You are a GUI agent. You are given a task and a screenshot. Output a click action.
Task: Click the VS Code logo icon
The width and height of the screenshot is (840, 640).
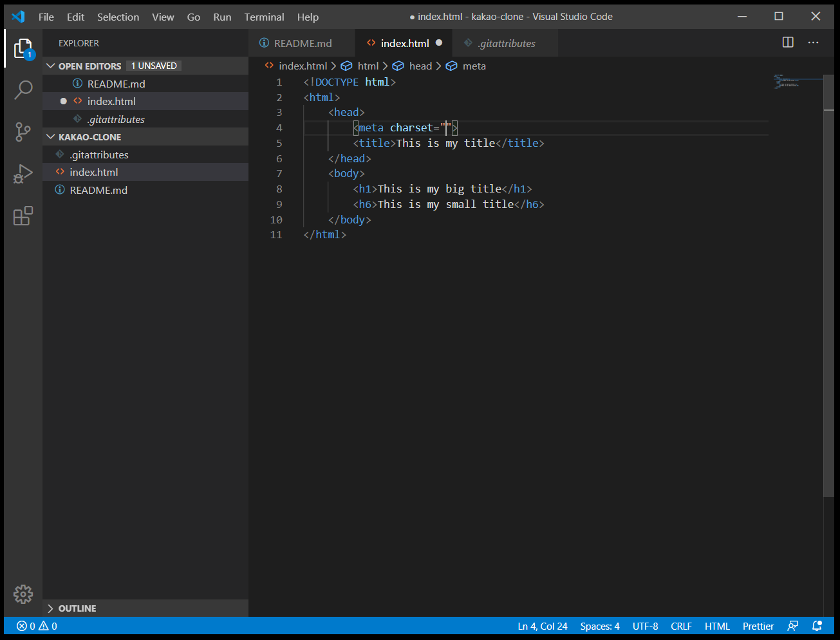click(x=18, y=17)
